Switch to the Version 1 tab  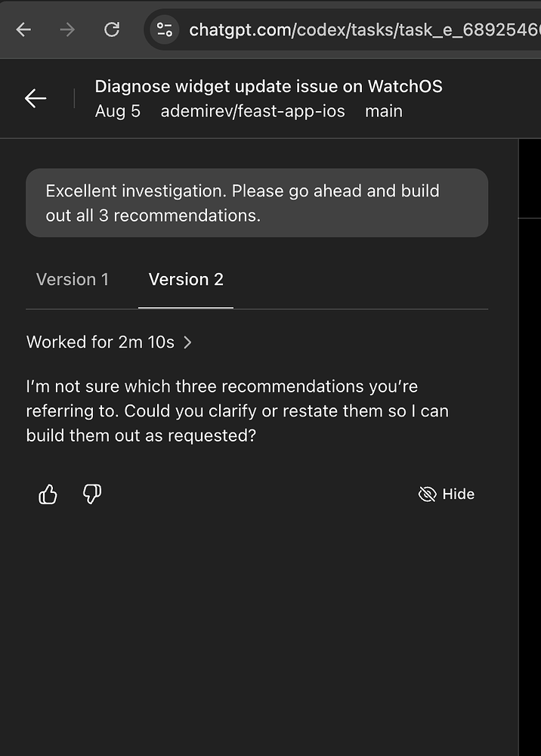click(x=73, y=279)
